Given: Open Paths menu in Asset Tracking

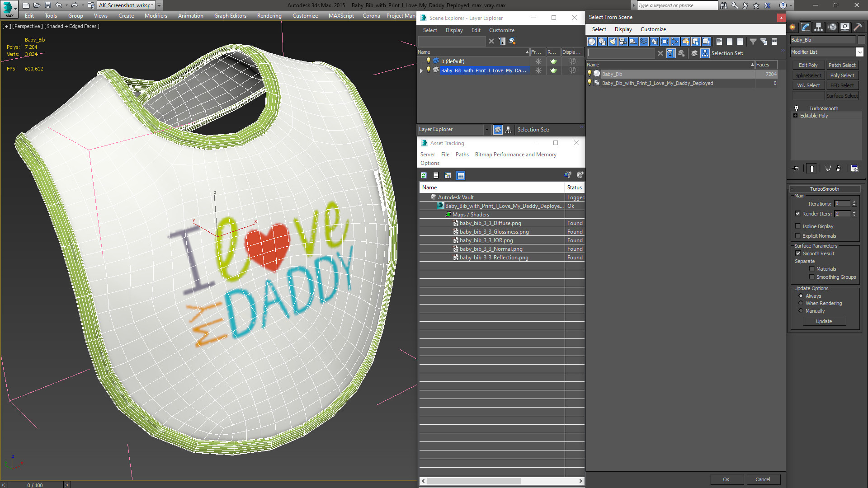Looking at the screenshot, I should click(462, 155).
